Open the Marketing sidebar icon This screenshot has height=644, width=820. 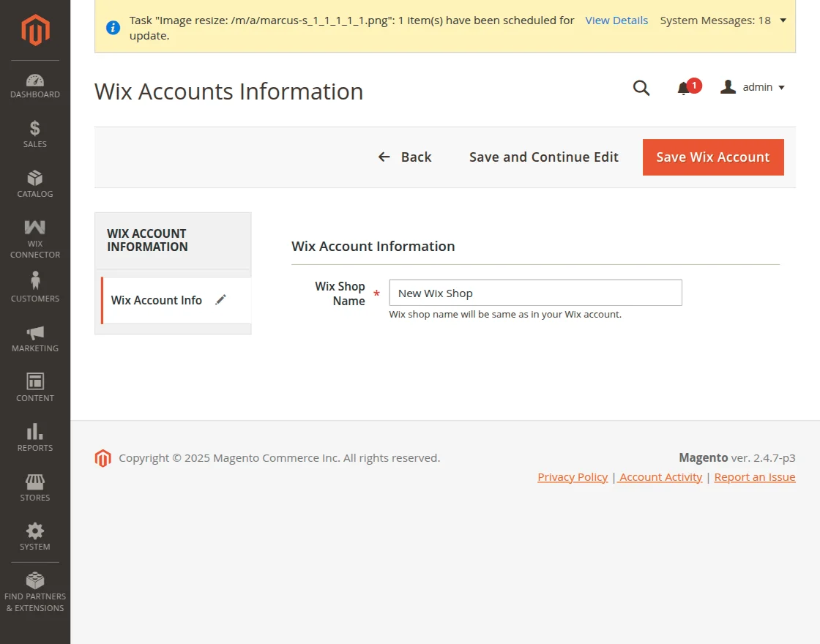point(34,333)
